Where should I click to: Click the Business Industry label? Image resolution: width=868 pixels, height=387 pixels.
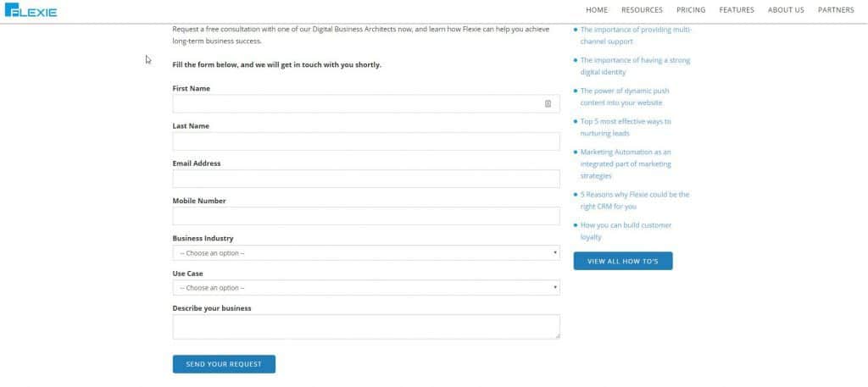tap(203, 239)
